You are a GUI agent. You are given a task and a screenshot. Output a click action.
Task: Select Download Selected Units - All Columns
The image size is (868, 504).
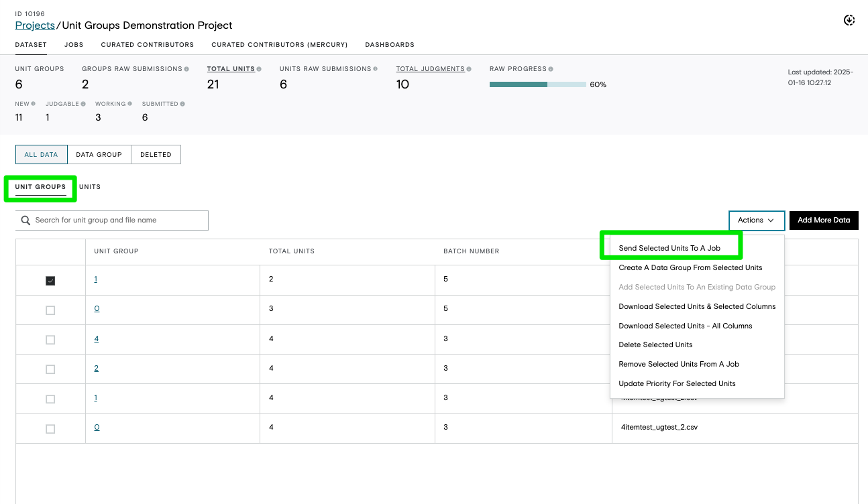coord(685,326)
